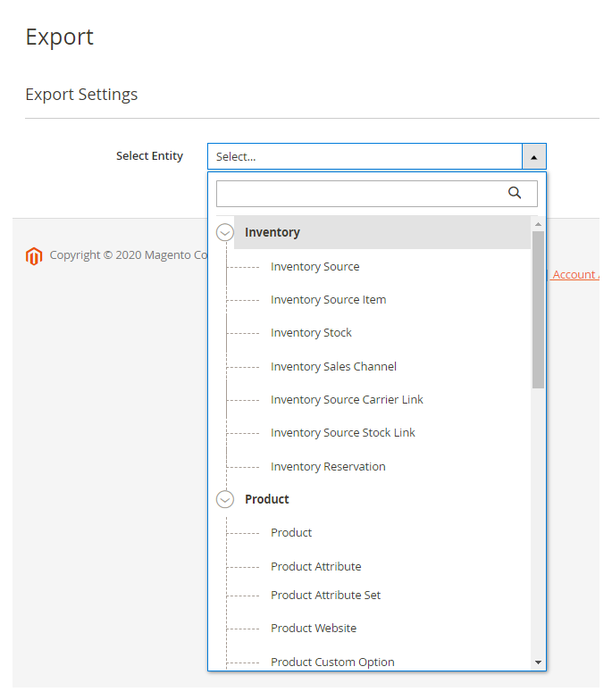Click the search magnifier icon in dropdown
The height and width of the screenshot is (700, 612).
pyautogui.click(x=514, y=193)
